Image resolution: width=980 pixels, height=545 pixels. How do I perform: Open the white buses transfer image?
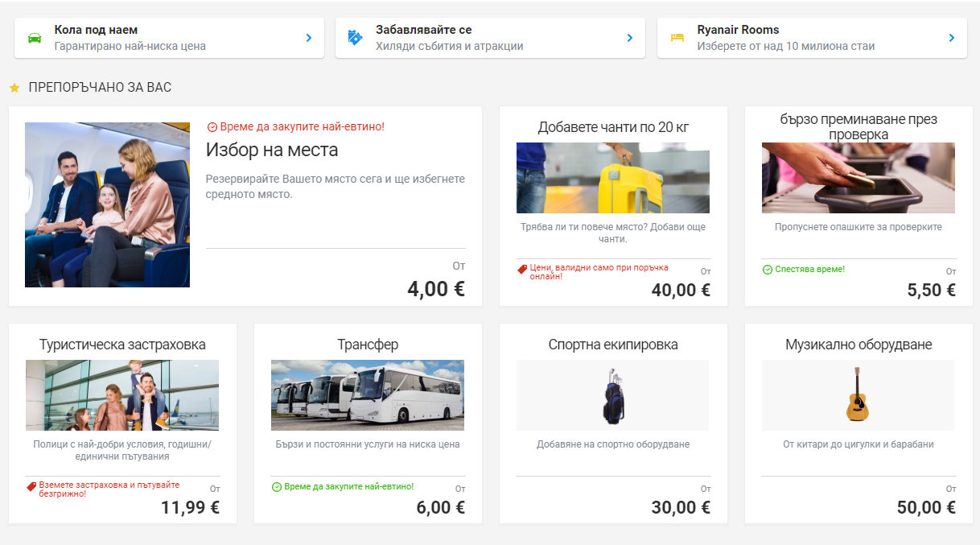(x=368, y=394)
